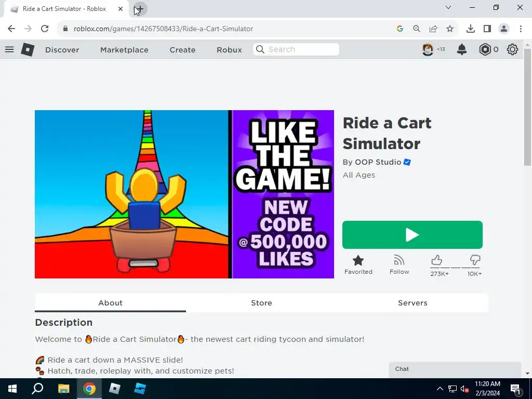Click the All Ages rating text
This screenshot has height=399, width=532.
[359, 175]
